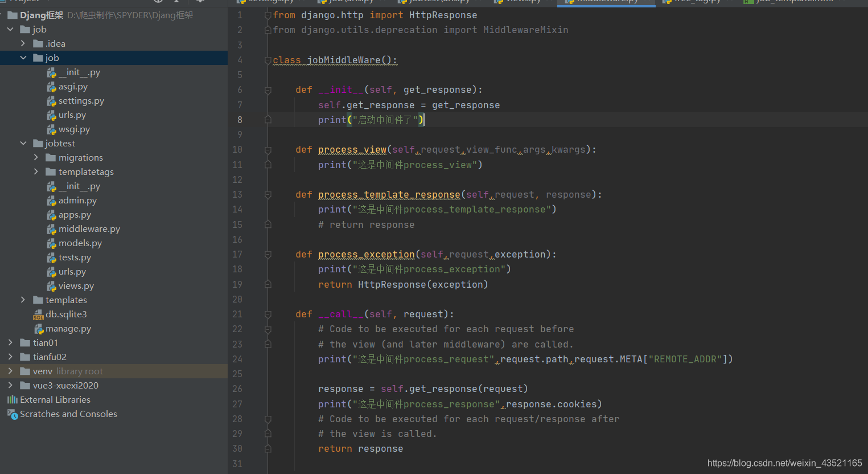Click 'process_exception' method name in code
Viewport: 868px width, 474px height.
coord(367,254)
